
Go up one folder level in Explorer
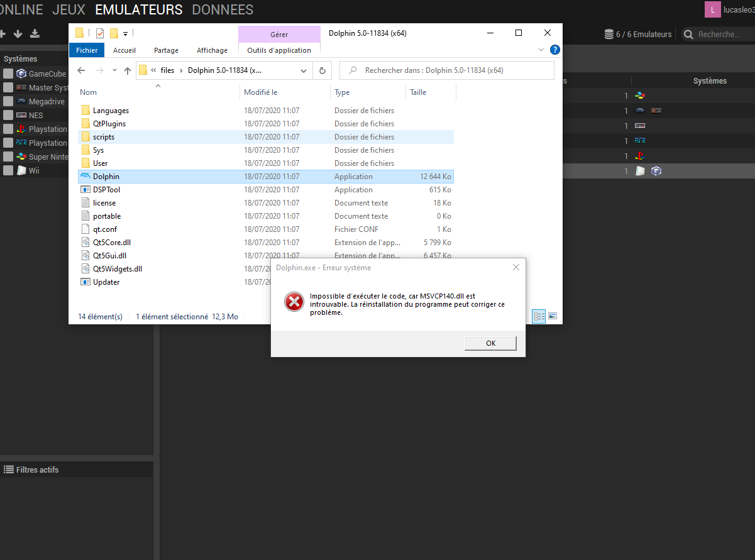coord(128,70)
